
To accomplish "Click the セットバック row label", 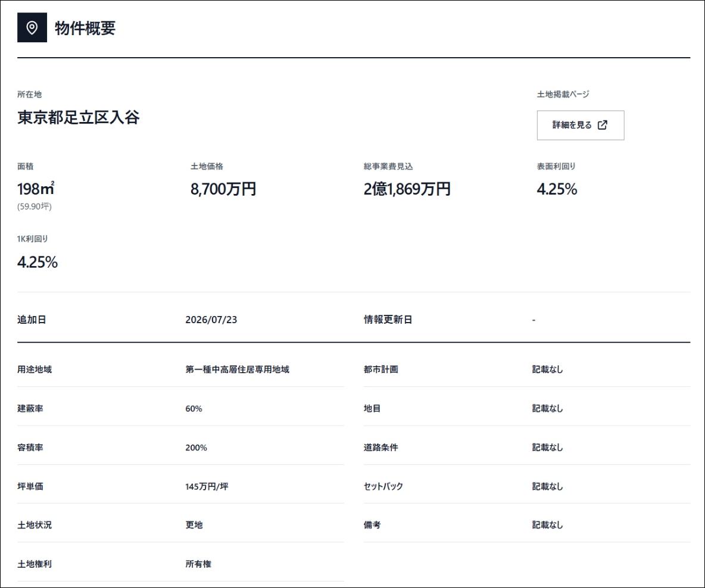I will tap(383, 486).
